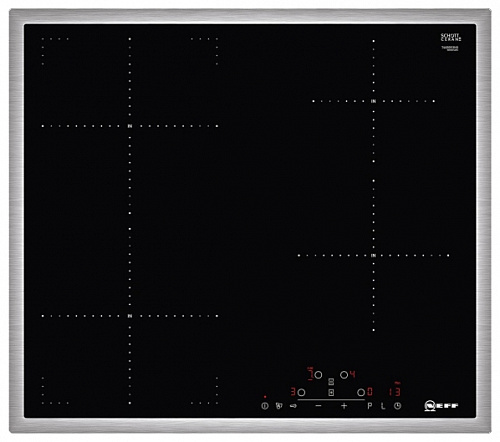Tap the Schott Ceran logo

pos(451,37)
